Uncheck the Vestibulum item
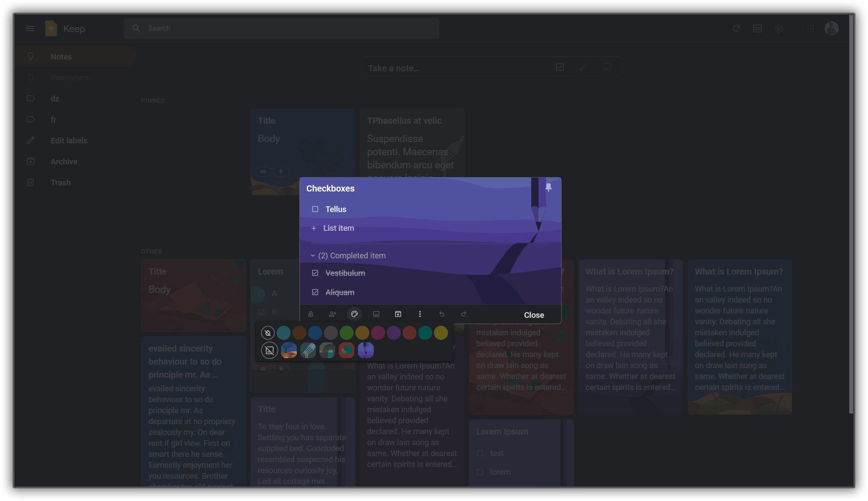The image size is (868, 501). [x=315, y=273]
